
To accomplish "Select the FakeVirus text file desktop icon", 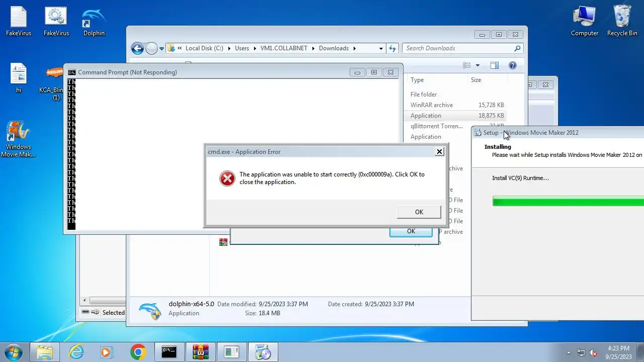I will [x=19, y=21].
